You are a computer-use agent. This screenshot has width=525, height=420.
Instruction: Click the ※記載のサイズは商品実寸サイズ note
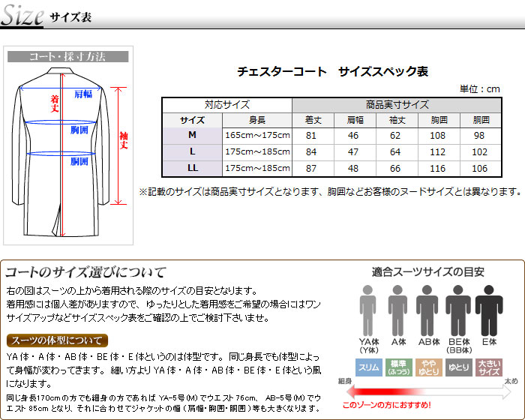click(x=330, y=191)
